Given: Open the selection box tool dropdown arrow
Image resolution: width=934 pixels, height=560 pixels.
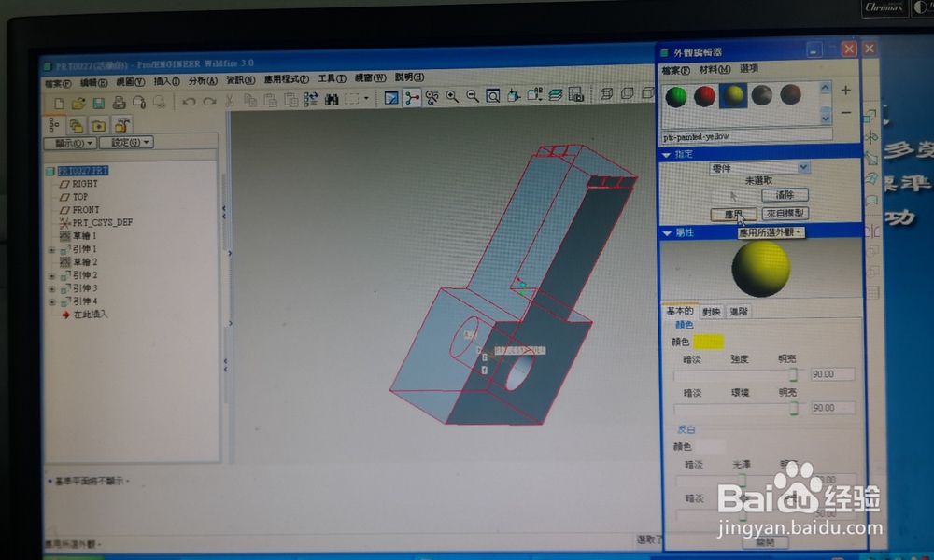Looking at the screenshot, I should [x=366, y=98].
